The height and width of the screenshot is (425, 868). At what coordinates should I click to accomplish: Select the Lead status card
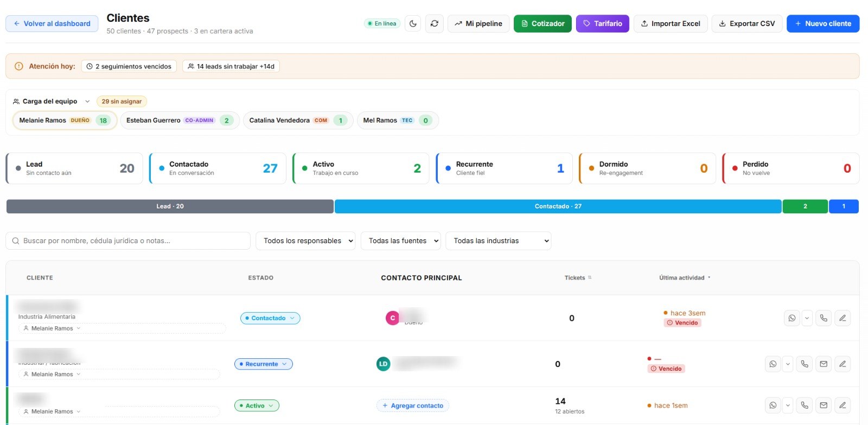74,168
